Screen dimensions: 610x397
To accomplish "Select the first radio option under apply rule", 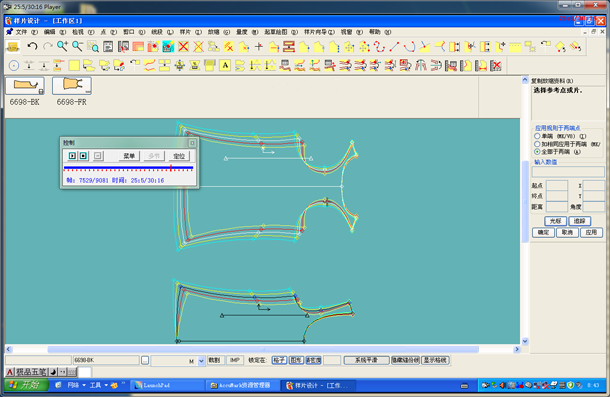I will click(537, 136).
